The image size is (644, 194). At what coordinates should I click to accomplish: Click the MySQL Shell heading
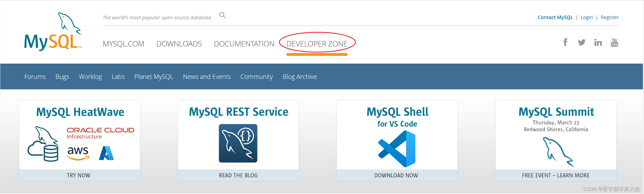(397, 112)
